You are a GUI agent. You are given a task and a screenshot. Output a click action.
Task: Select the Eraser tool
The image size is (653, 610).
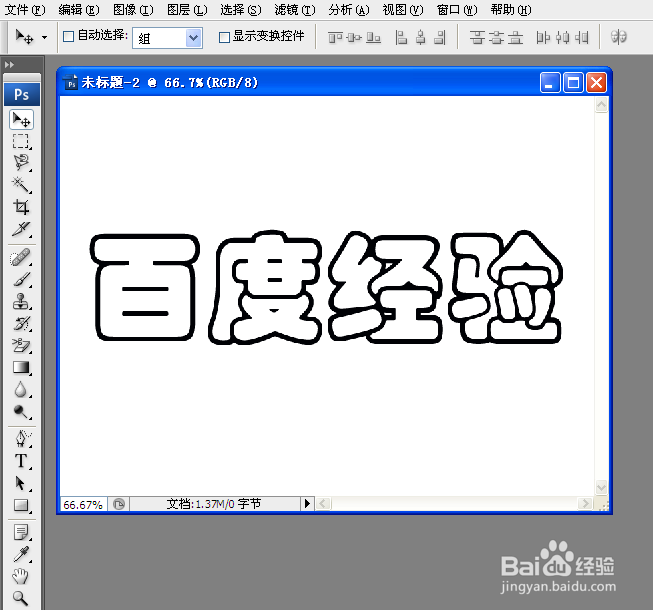pos(20,346)
